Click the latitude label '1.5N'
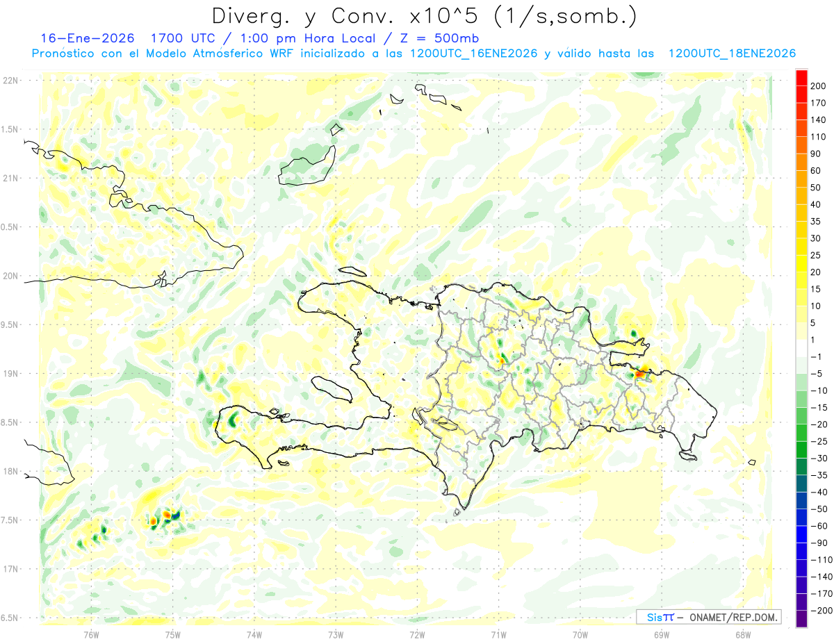 click(x=10, y=129)
